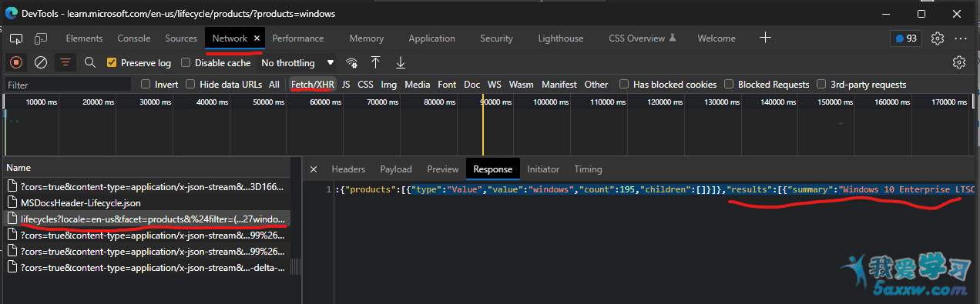Open the DevTools settings gear
Screen dimensions: 980x304
click(938, 38)
